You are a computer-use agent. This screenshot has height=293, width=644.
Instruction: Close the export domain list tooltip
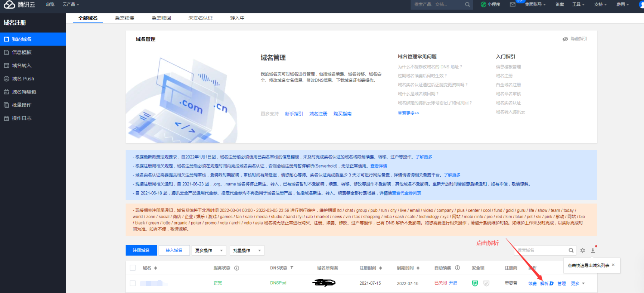tap(613, 265)
